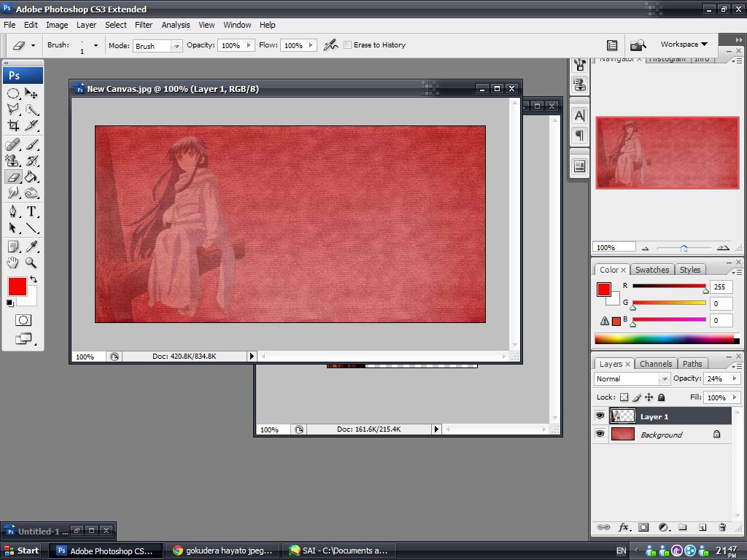Create new fill or adjustment layer
This screenshot has height=560, width=747.
(664, 527)
